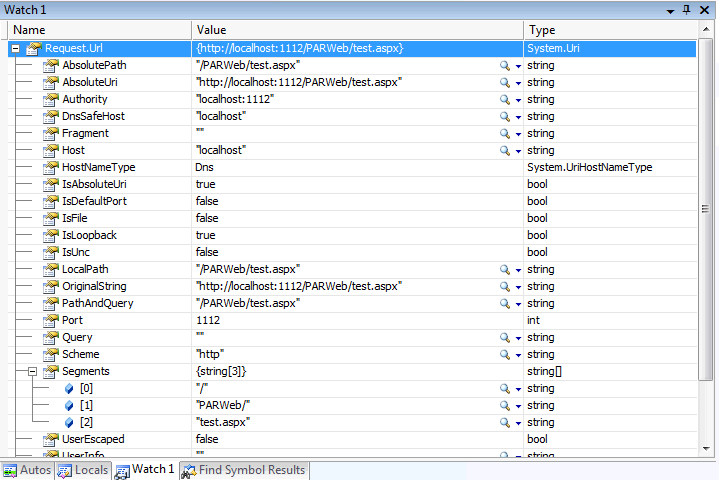
Task: Collapse the Segments array node
Action: click(32, 371)
